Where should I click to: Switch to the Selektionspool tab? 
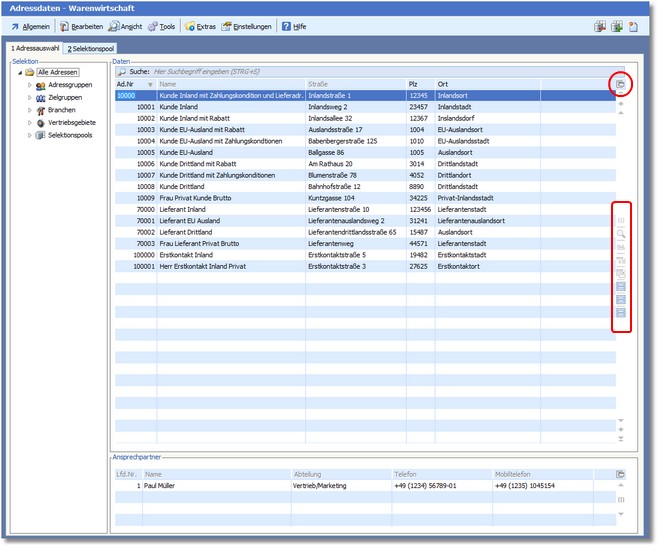coord(91,48)
